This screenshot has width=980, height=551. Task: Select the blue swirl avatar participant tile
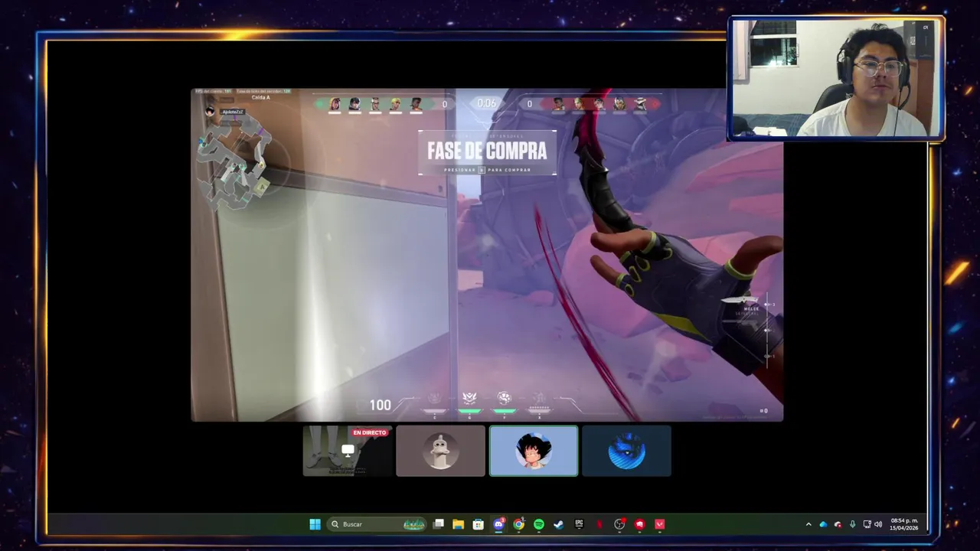[626, 451]
